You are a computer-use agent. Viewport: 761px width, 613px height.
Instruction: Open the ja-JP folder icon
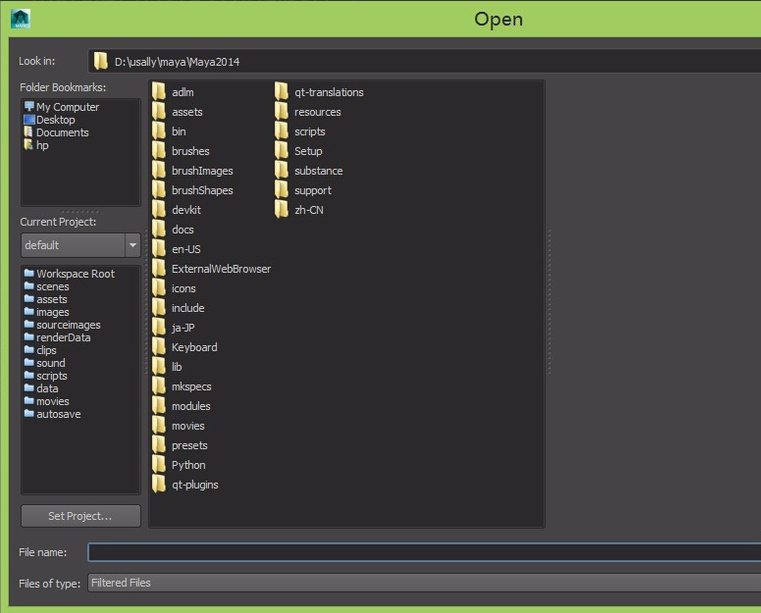(x=159, y=328)
